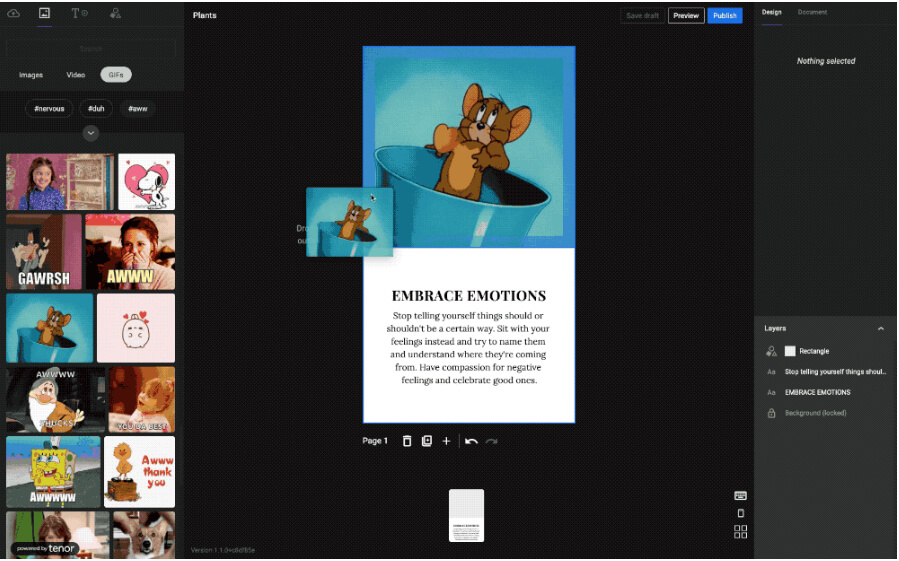Select the Background (locked) layer
The width and height of the screenshot is (899, 561).
[x=826, y=413]
